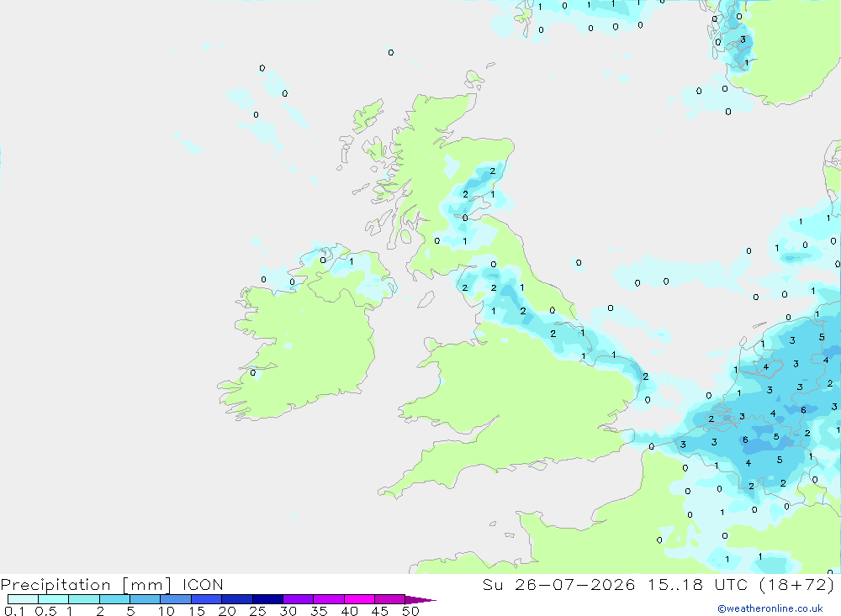Choose the 40–45 mm magenta legend swatch
Viewport: 841px width, 616px height.
tap(359, 599)
